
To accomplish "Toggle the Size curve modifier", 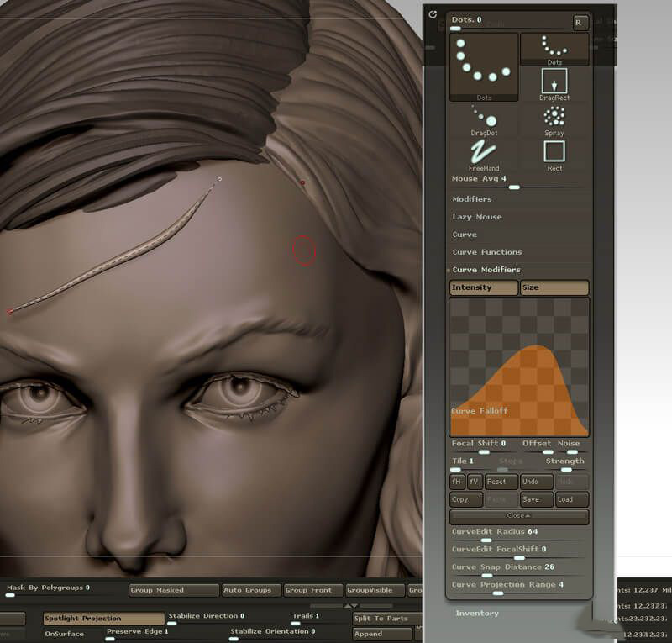I will tap(554, 287).
